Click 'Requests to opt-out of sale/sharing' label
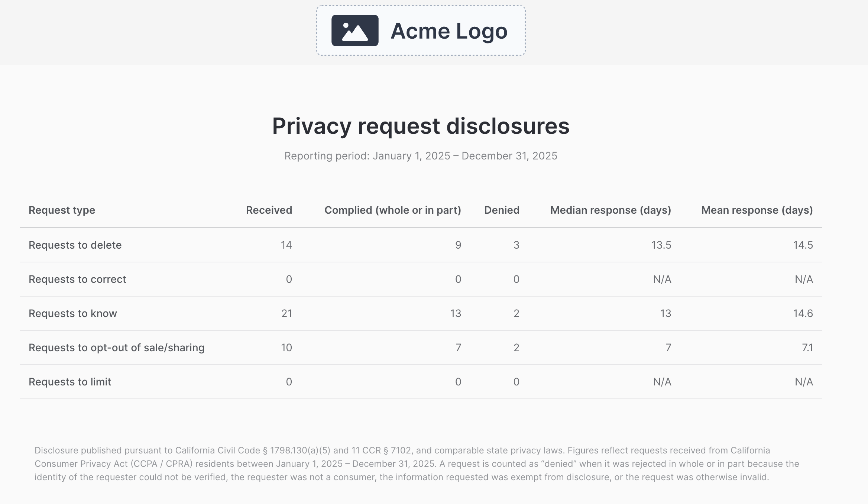This screenshot has height=504, width=868. (117, 348)
